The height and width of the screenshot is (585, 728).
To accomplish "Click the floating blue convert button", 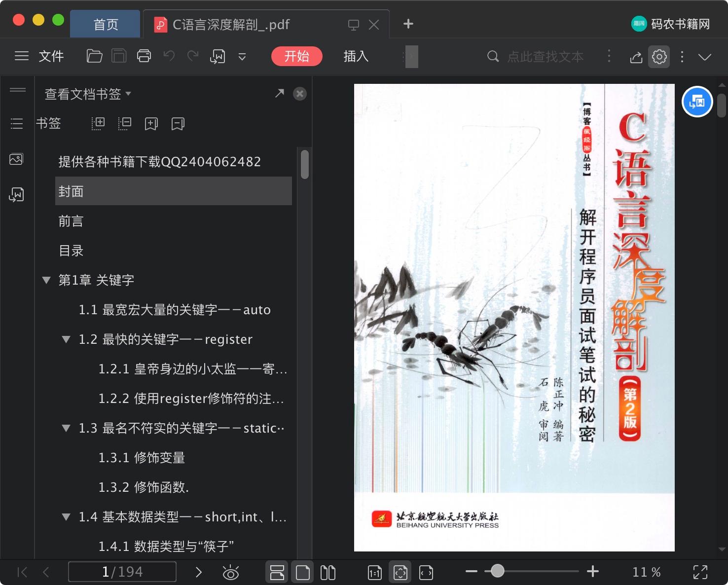I will [697, 102].
